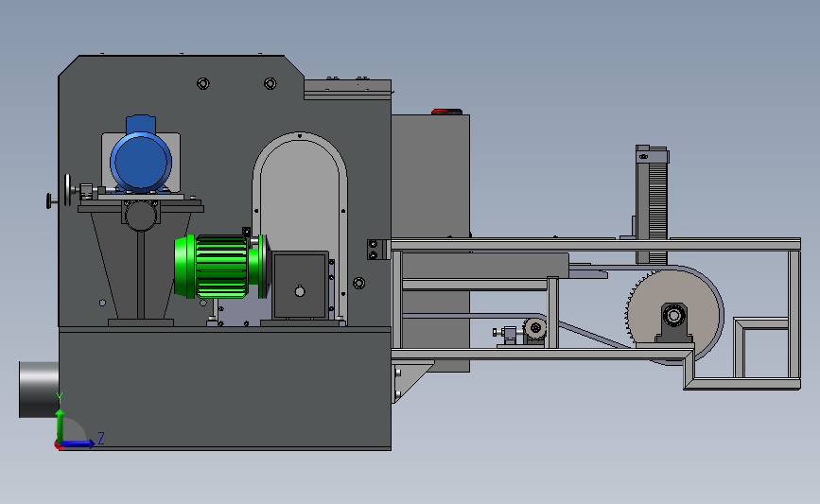Select the upper horizontal frame rail
Image resolution: width=820 pixels, height=504 pixels.
pyautogui.click(x=596, y=244)
